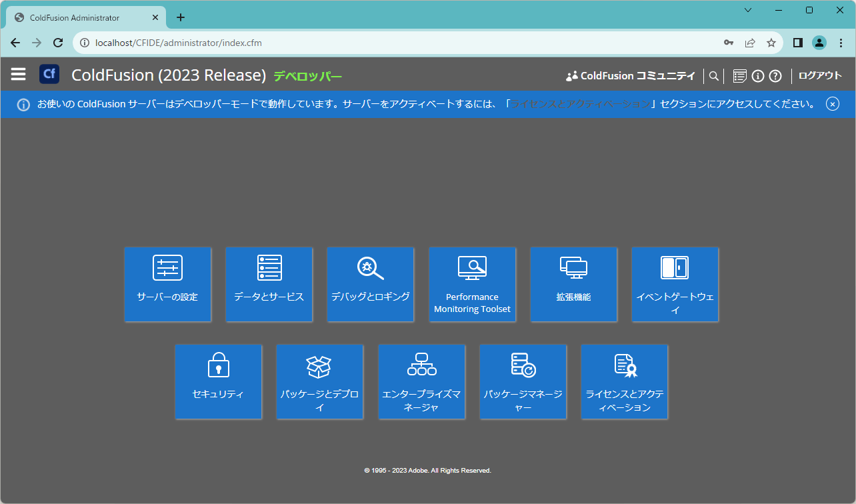Open the エンタープライズマネージャ tile
Image resolution: width=856 pixels, height=504 pixels.
421,382
